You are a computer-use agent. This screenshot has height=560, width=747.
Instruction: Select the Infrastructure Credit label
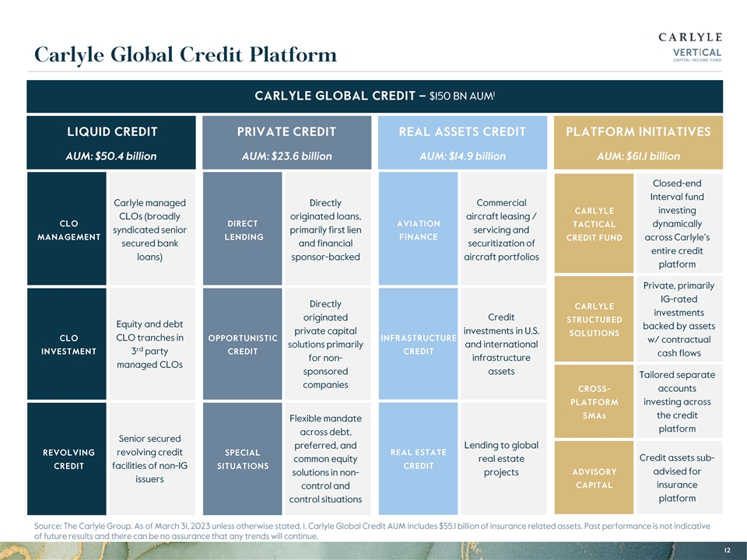click(419, 344)
